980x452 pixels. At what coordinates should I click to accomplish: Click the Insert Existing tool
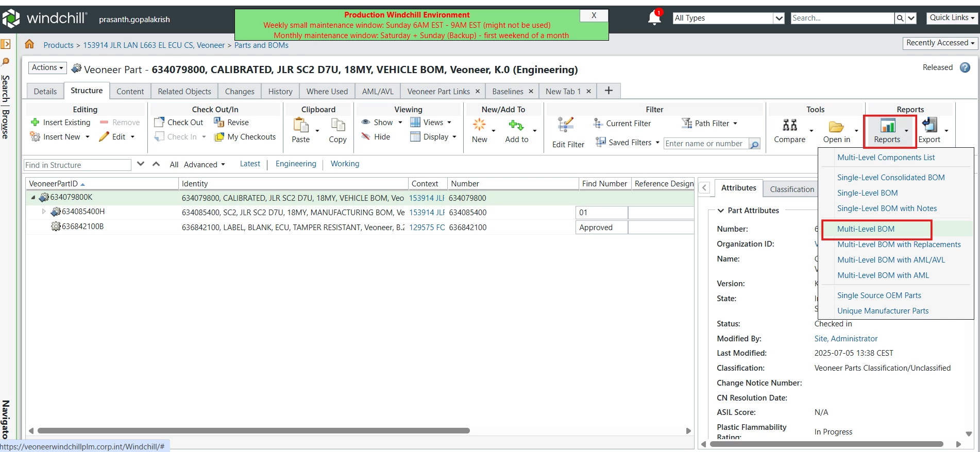pyautogui.click(x=61, y=123)
